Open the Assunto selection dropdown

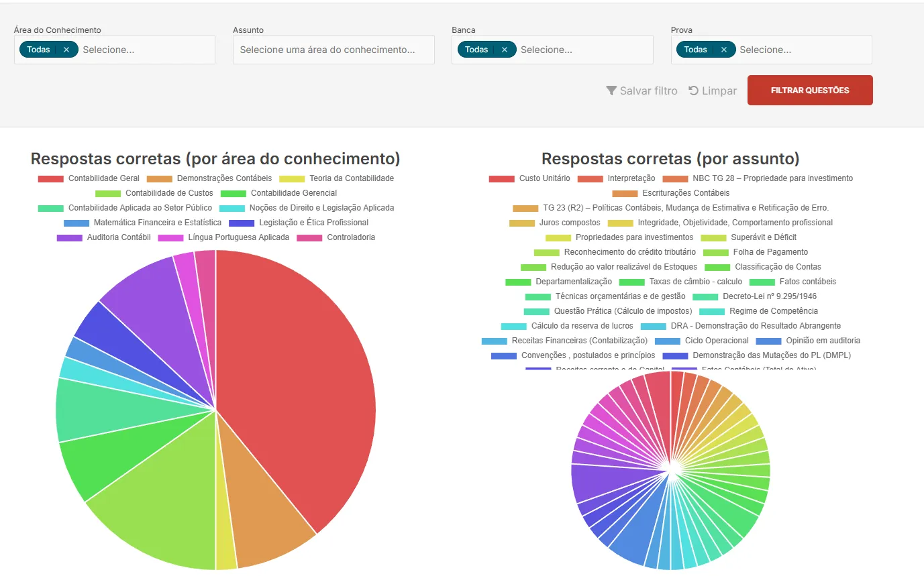(333, 50)
